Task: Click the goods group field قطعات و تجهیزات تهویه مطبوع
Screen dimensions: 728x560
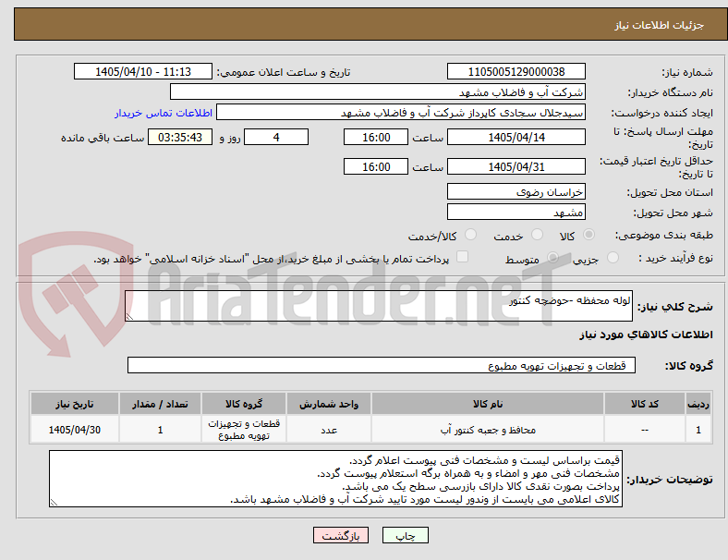Action: coord(382,365)
